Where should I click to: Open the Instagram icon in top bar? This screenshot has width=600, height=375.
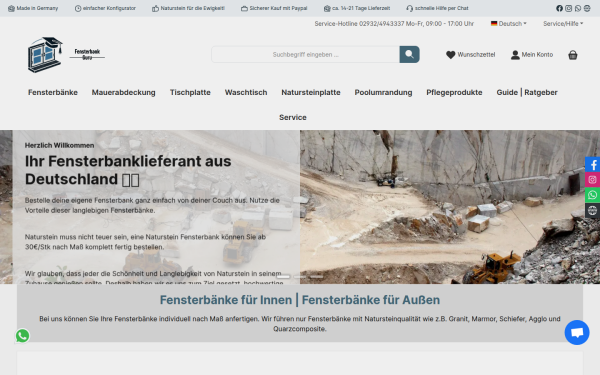coord(569,8)
